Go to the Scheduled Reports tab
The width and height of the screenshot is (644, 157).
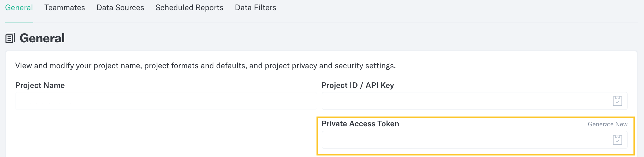(x=189, y=8)
